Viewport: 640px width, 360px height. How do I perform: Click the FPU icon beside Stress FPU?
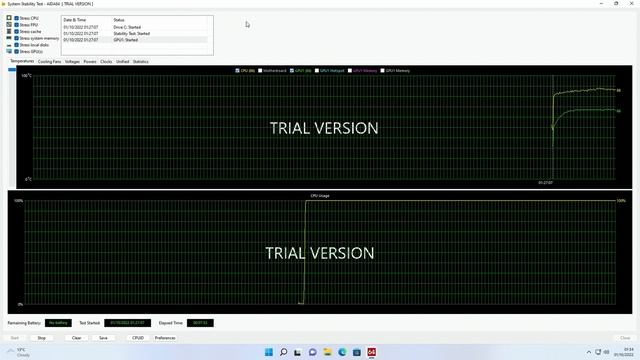[9, 24]
